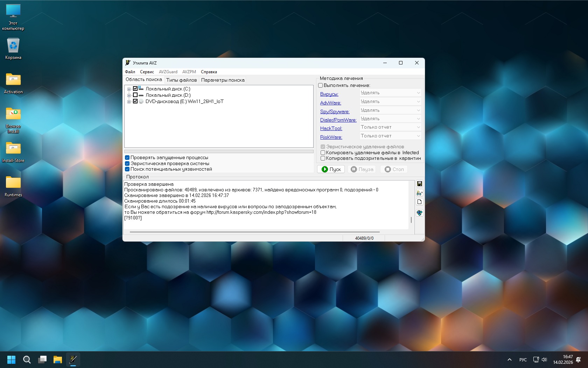
Task: Open the RiskWare action dropdown
Action: (390, 136)
